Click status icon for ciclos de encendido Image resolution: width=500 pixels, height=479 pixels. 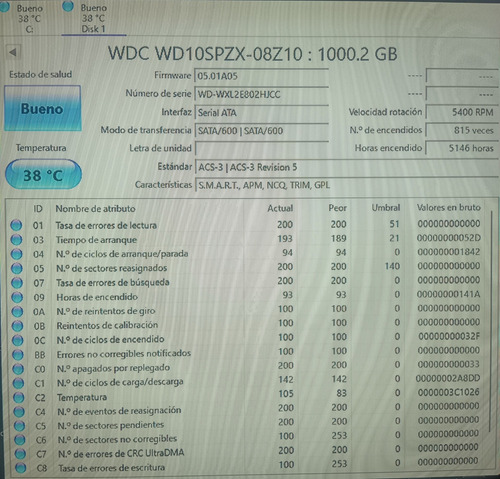point(18,340)
